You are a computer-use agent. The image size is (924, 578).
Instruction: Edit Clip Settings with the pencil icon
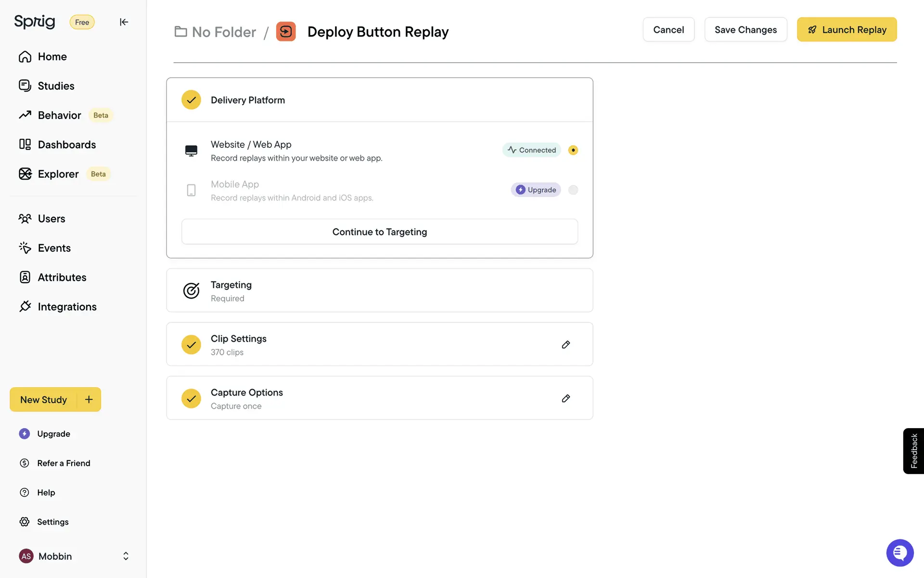coord(566,344)
